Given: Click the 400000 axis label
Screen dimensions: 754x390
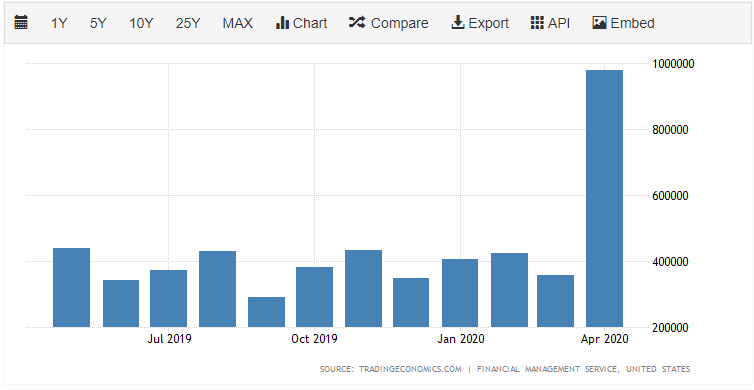Looking at the screenshot, I should 670,262.
